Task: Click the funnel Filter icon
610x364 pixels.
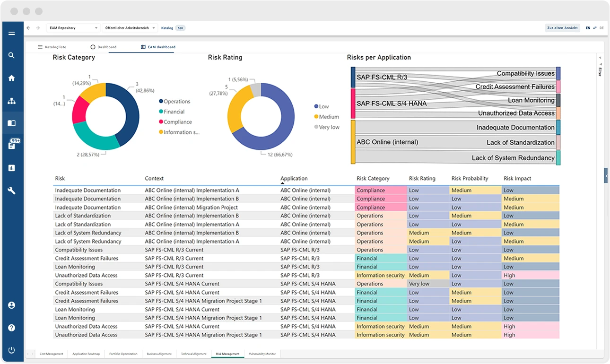Action: click(x=600, y=64)
